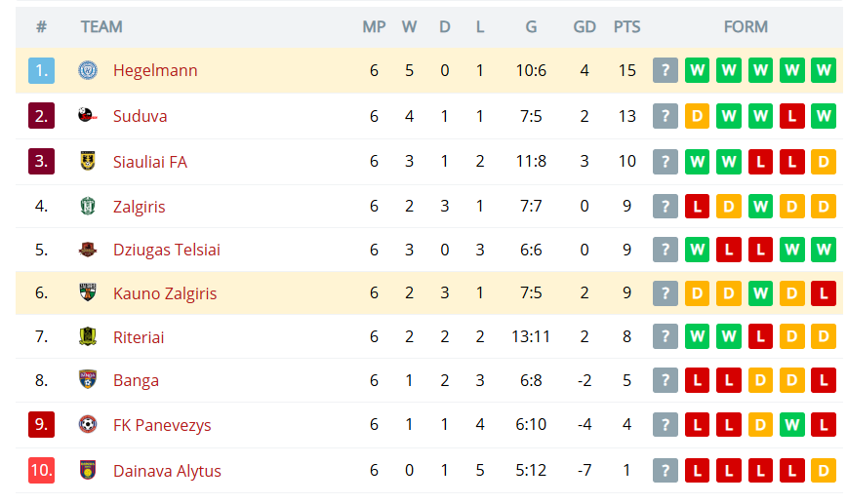Click the Dainava Alytus crest icon
Image resolution: width=847 pixels, height=504 pixels.
(88, 470)
